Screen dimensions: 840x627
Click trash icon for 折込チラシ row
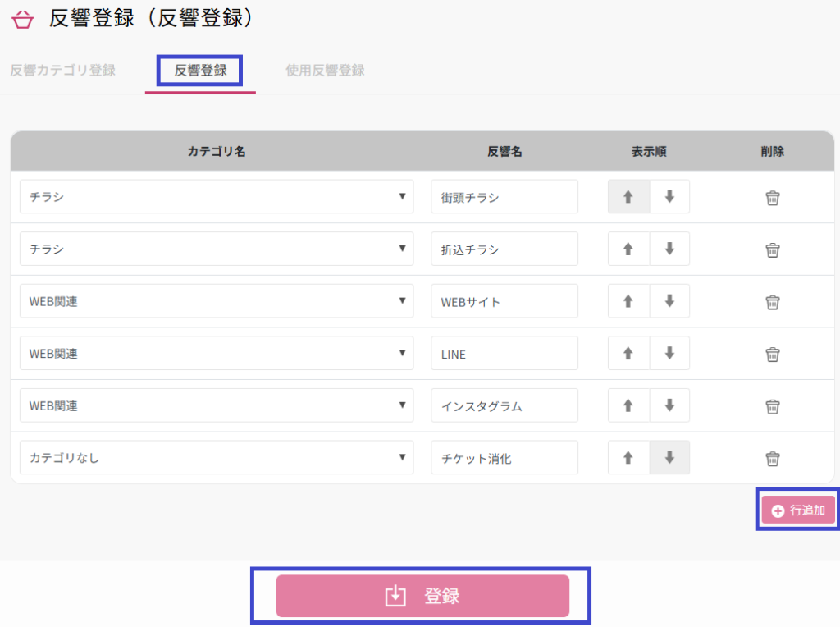tap(772, 249)
